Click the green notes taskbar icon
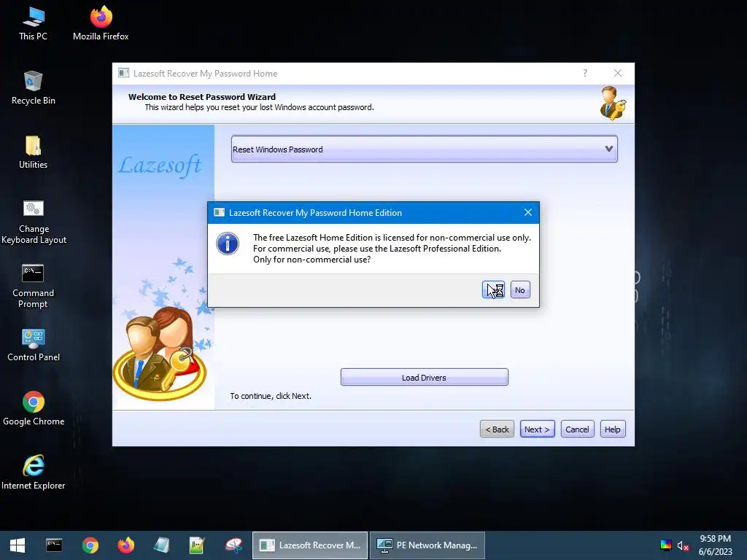747x560 pixels. (x=197, y=545)
